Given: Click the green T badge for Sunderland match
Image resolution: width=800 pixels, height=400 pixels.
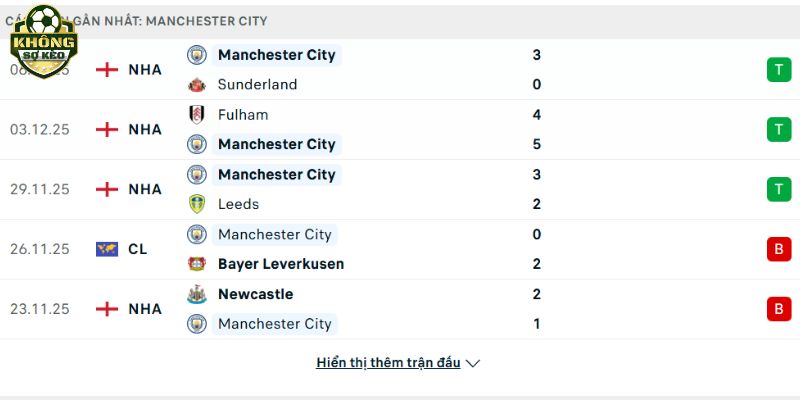Looking at the screenshot, I should pos(778,70).
